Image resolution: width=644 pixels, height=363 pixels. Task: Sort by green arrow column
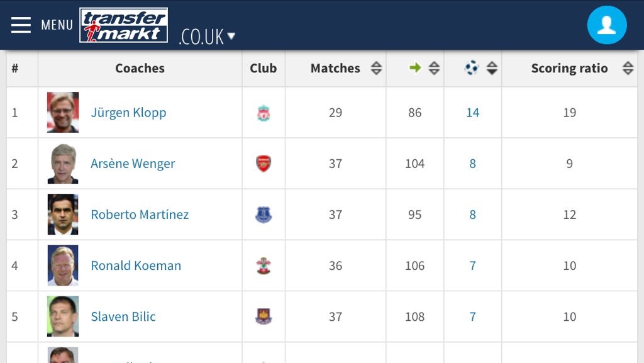point(434,69)
